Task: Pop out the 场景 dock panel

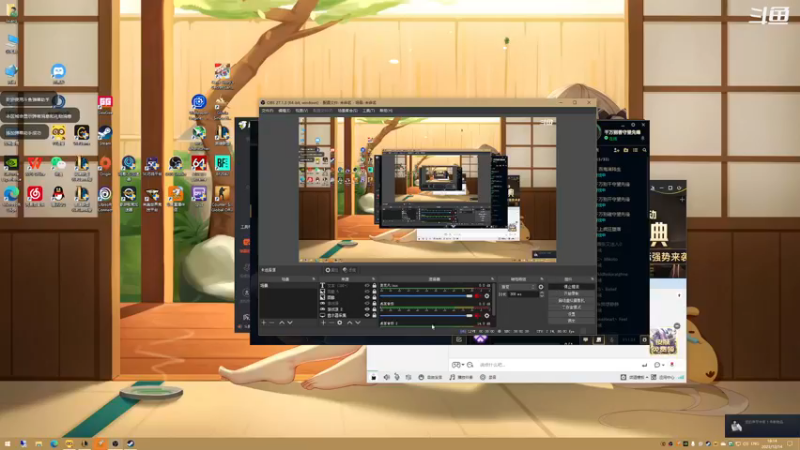Action: pyautogui.click(x=314, y=279)
